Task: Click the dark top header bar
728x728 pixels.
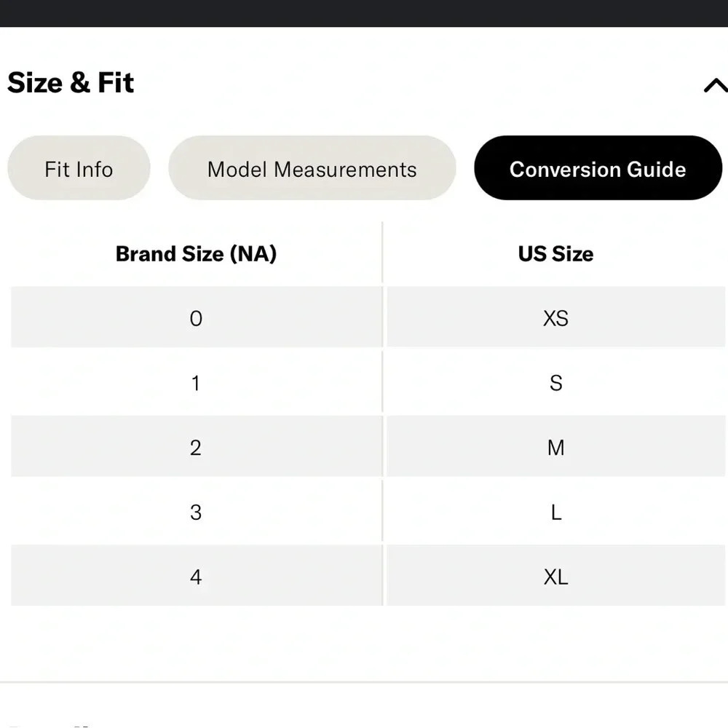Action: tap(364, 12)
